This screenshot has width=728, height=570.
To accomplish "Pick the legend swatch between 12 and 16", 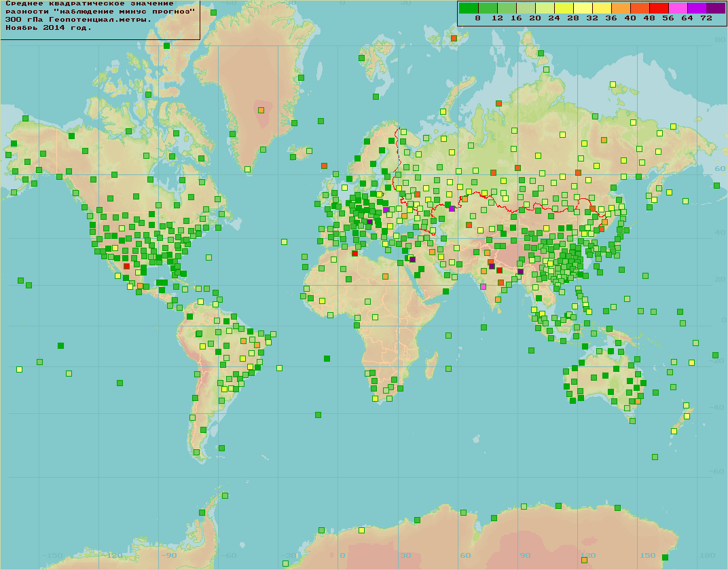I will pyautogui.click(x=507, y=8).
